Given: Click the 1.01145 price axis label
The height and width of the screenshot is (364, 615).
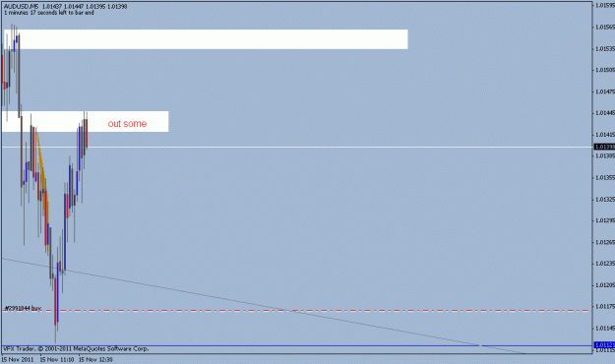Looking at the screenshot, I should [x=605, y=328].
